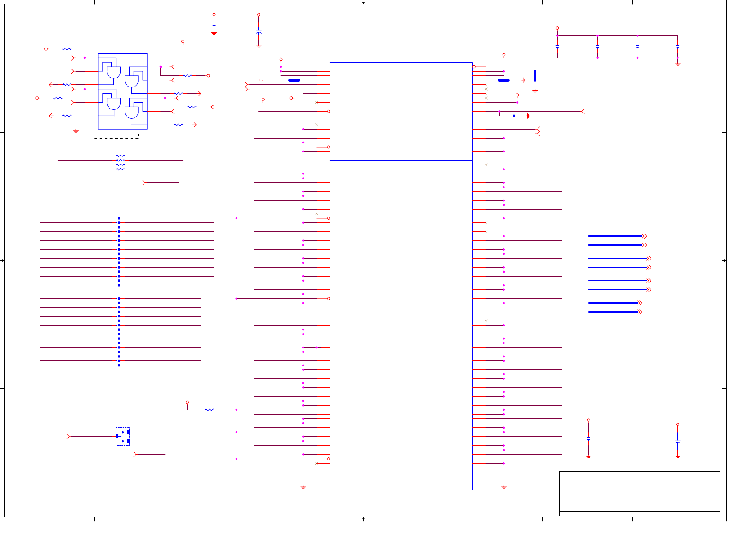Select the curved-plate capacitor above the central IC

click(258, 32)
